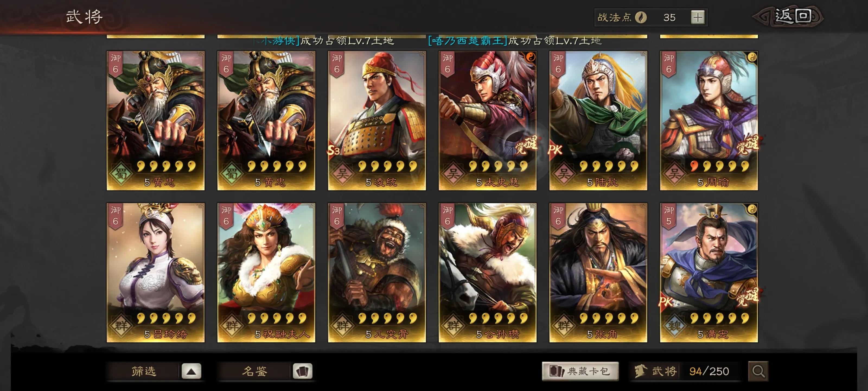Click the 唔乃西楚霸王 player name link
The height and width of the screenshot is (391, 868).
click(x=468, y=41)
